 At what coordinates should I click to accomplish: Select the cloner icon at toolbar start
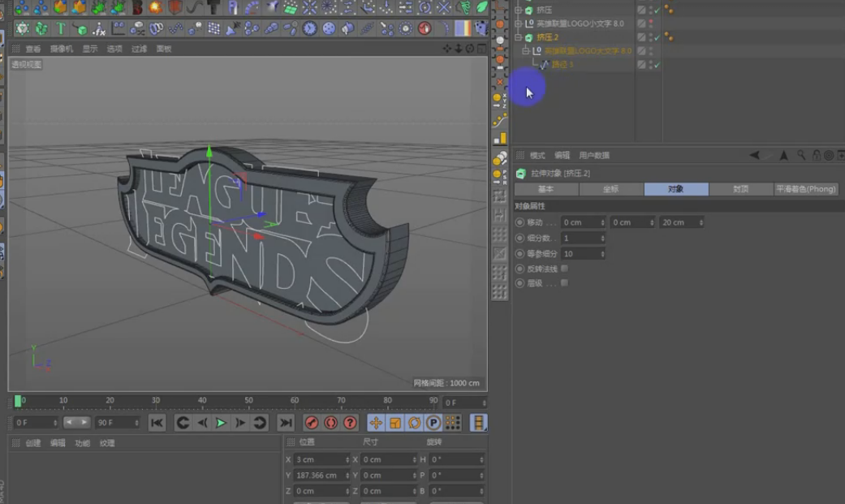(22, 28)
